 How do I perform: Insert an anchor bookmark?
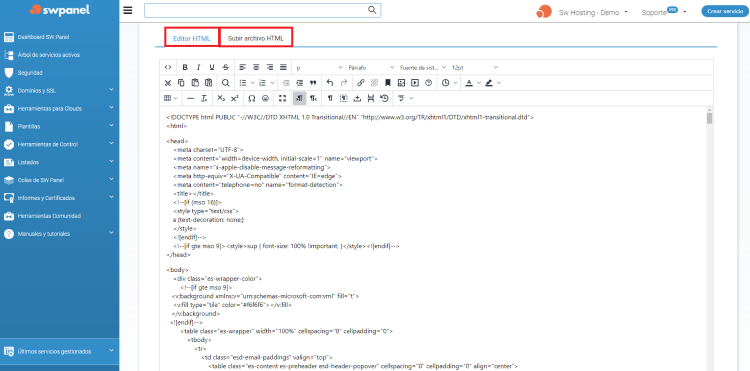[388, 83]
